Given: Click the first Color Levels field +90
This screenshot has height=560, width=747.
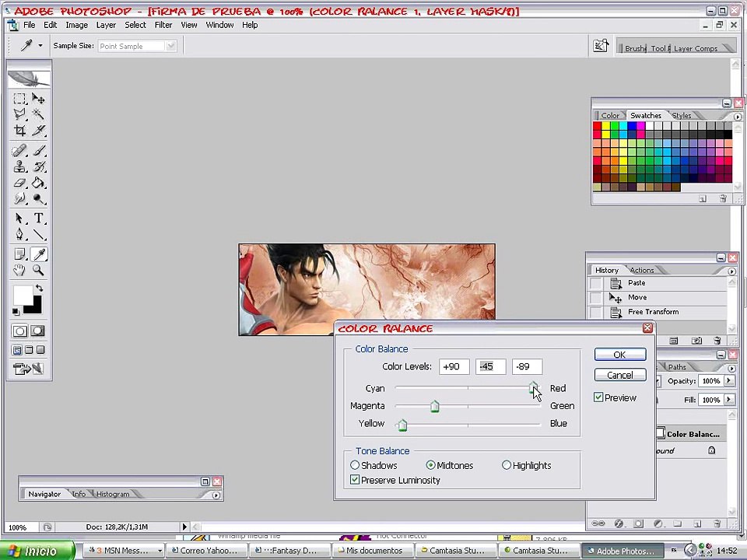Looking at the screenshot, I should [454, 366].
